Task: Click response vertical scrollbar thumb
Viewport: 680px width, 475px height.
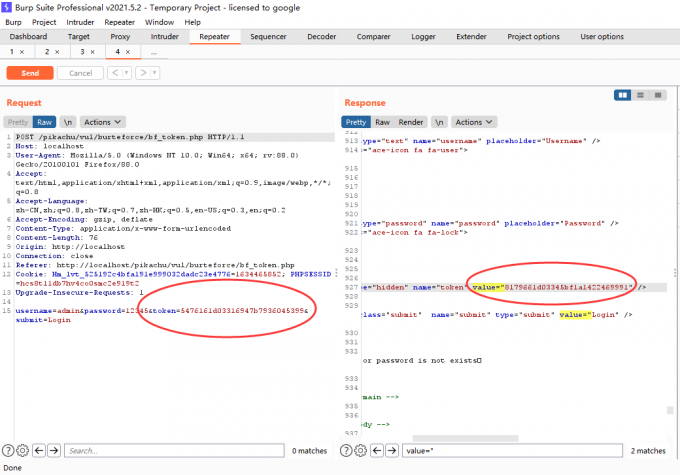Action: pos(670,410)
